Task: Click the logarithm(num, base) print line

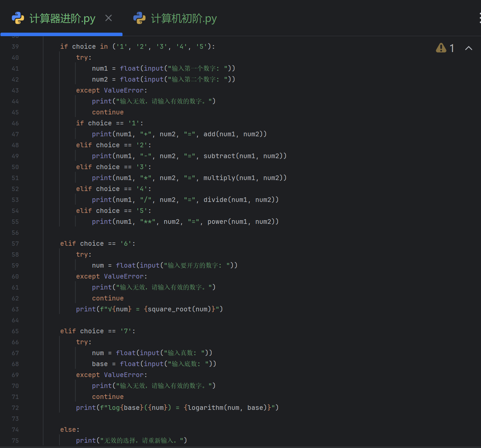Action: [177, 408]
